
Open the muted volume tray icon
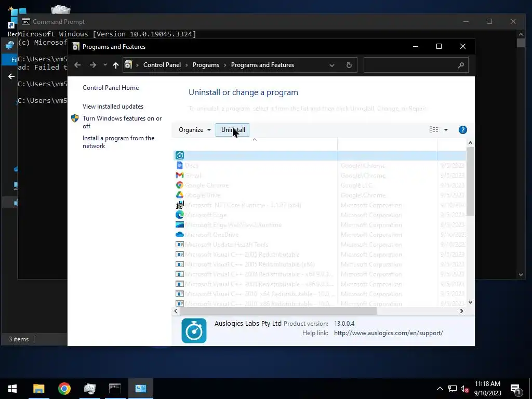click(x=465, y=389)
